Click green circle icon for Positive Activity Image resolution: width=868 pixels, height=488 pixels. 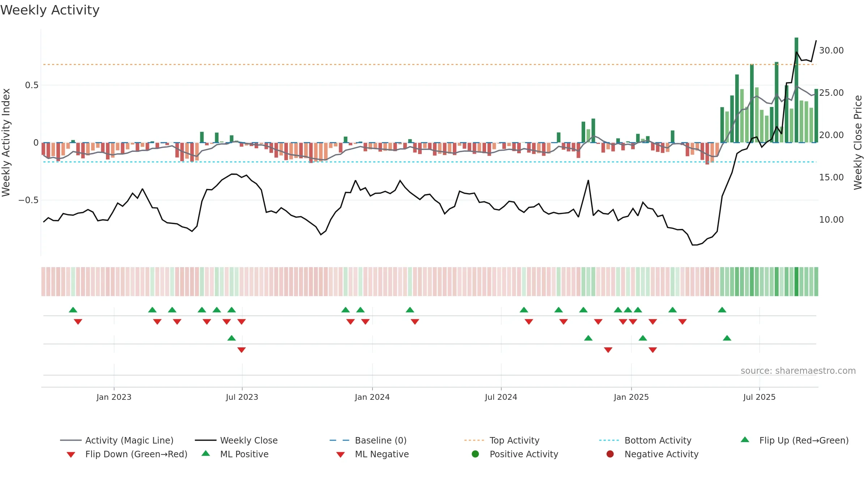475,454
